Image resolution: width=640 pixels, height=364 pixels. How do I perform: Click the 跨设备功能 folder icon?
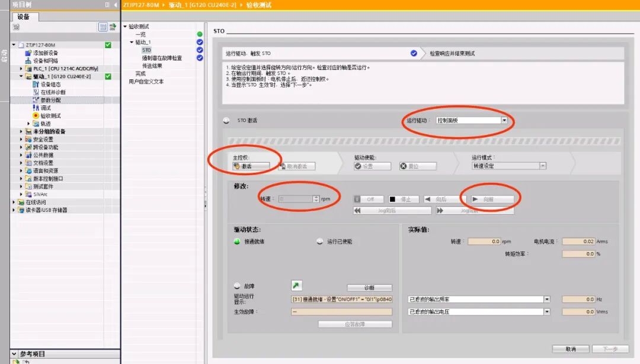pyautogui.click(x=28, y=147)
